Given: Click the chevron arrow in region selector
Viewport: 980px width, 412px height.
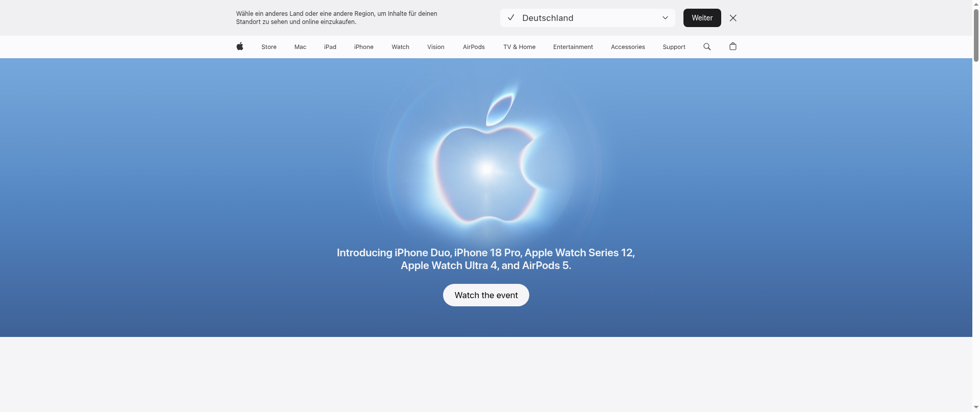Looking at the screenshot, I should pos(665,18).
